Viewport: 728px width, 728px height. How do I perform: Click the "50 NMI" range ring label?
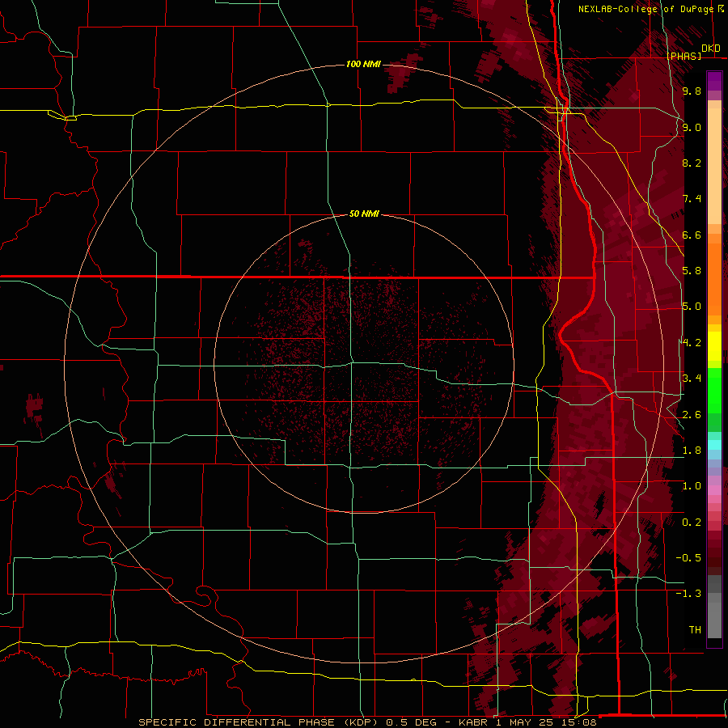[364, 214]
